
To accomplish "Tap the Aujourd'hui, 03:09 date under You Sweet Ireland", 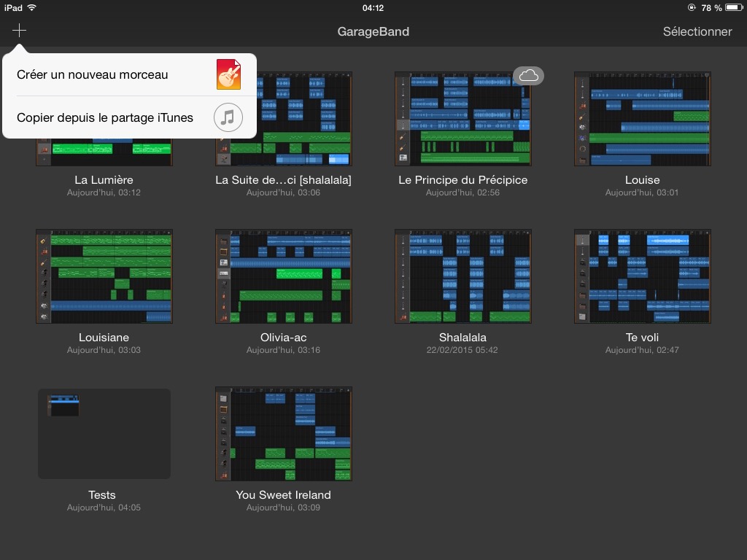I will tap(284, 507).
